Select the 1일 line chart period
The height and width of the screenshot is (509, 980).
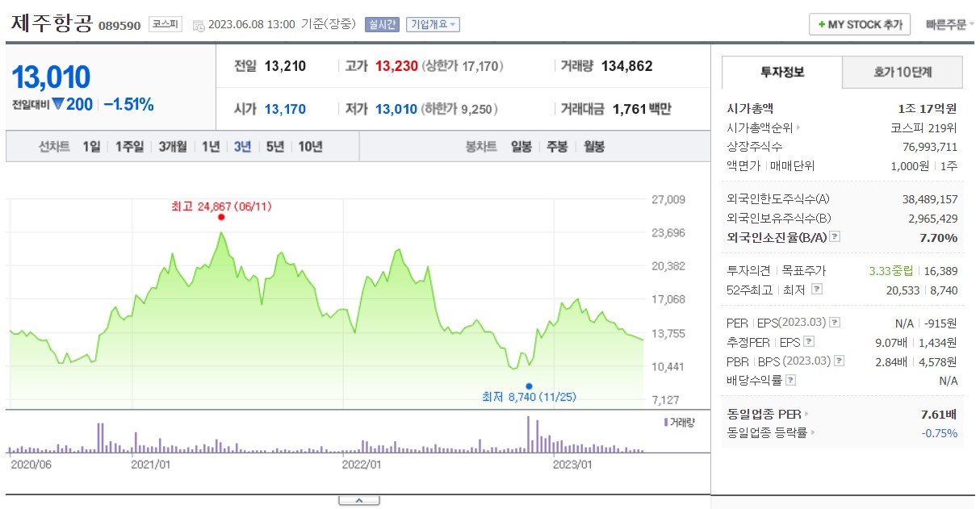(x=91, y=147)
